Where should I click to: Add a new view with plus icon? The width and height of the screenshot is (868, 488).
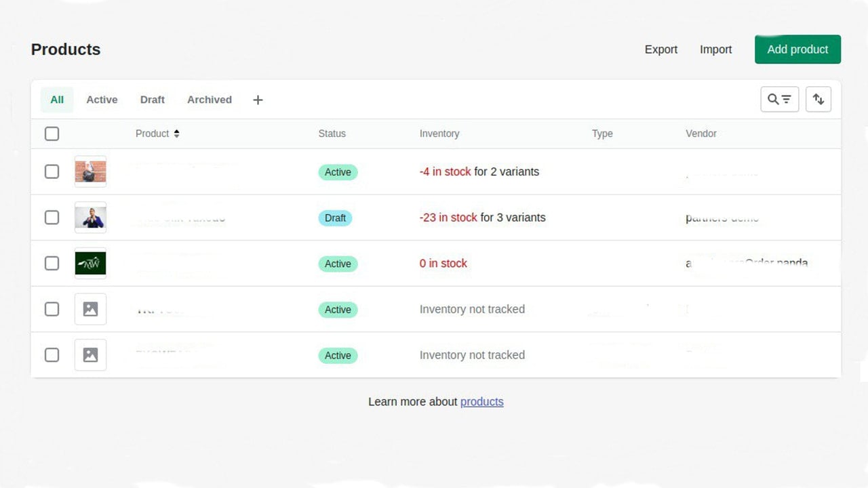[258, 100]
